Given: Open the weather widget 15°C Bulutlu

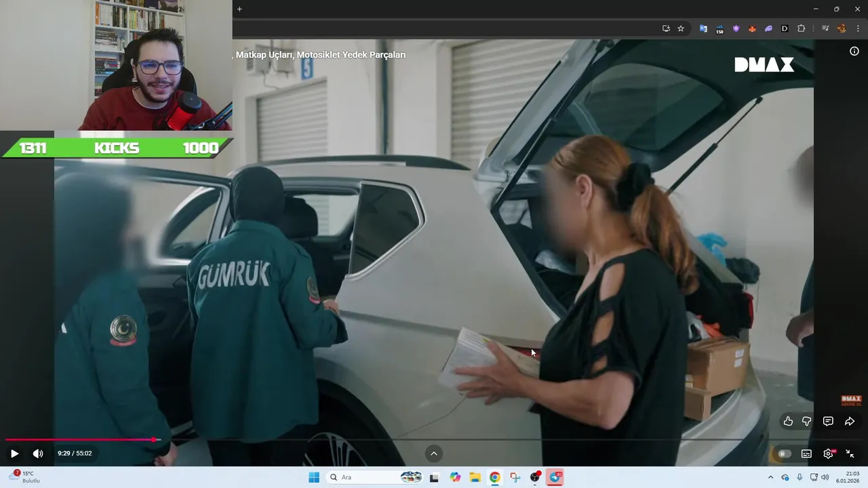Looking at the screenshot, I should coord(25,477).
